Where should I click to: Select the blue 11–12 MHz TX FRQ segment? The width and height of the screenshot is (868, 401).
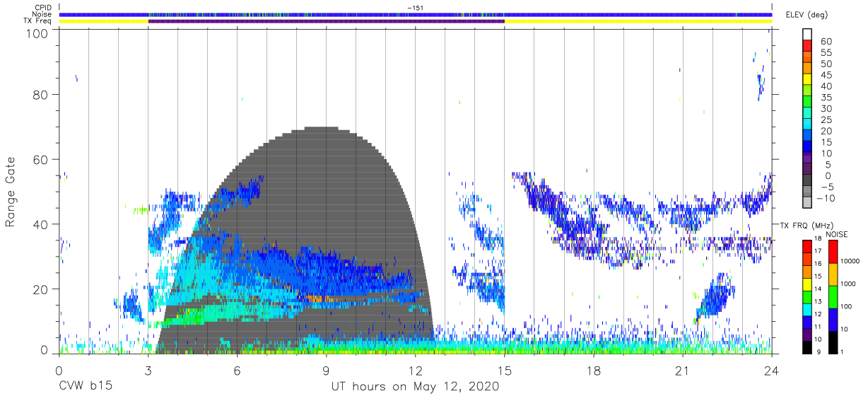pyautogui.click(x=807, y=322)
